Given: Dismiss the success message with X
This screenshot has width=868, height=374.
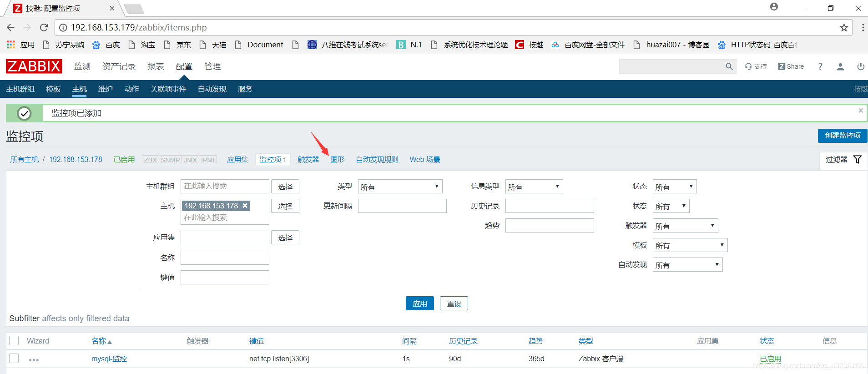Looking at the screenshot, I should [861, 110].
